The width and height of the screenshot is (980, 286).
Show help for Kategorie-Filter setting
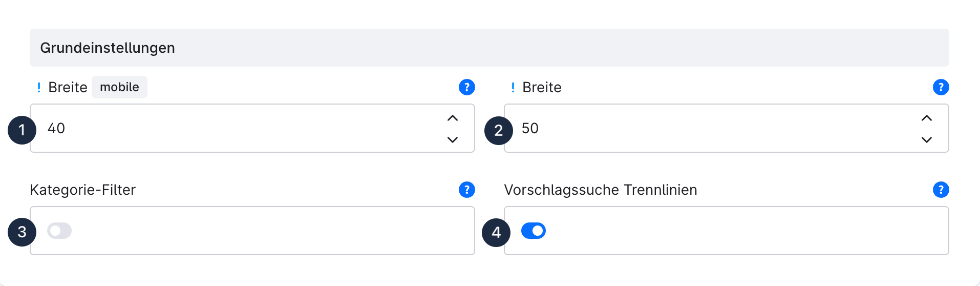point(466,190)
